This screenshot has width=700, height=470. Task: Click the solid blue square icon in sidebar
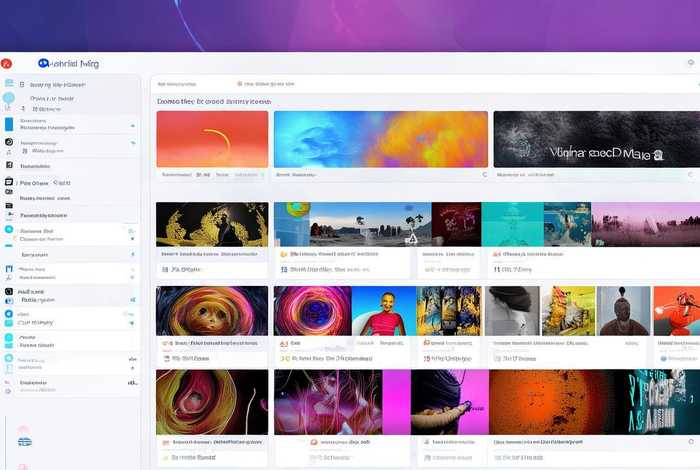(x=9, y=124)
